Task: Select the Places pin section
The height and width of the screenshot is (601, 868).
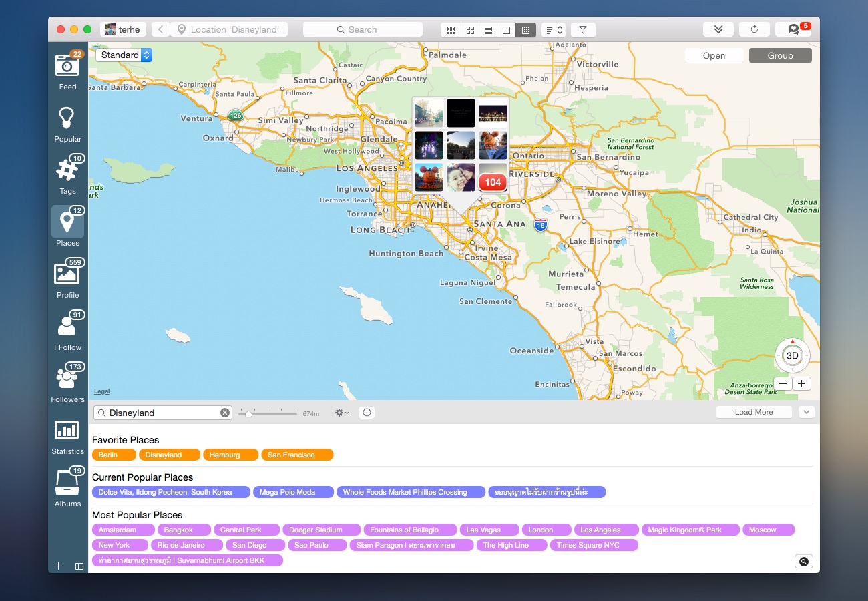Action: (67, 227)
